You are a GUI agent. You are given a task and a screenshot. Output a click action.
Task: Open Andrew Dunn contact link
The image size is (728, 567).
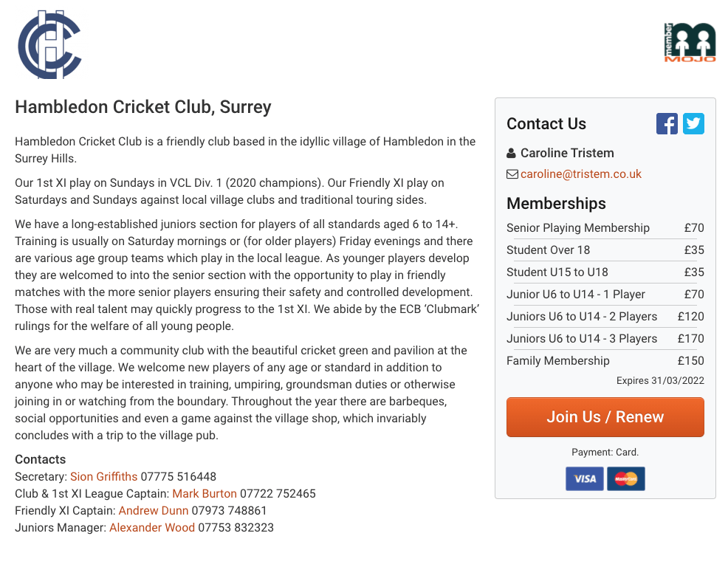click(154, 511)
